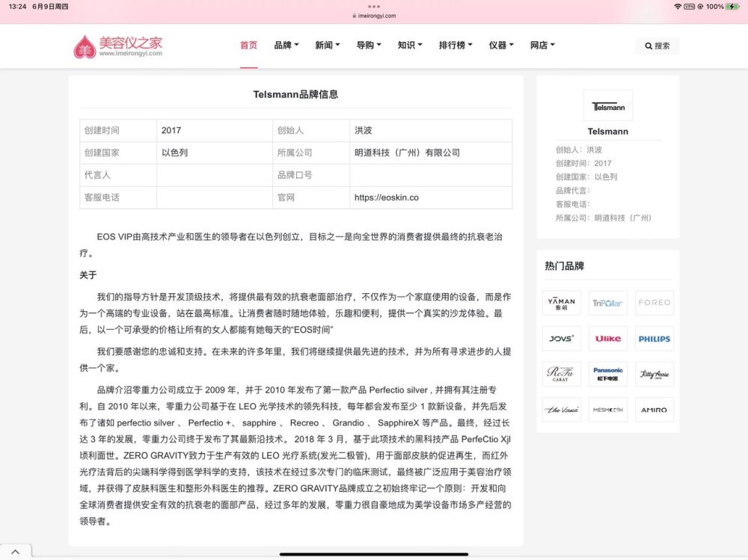This screenshot has height=560, width=748.
Task: Open the YA-MAN brand logo
Action: click(x=562, y=303)
